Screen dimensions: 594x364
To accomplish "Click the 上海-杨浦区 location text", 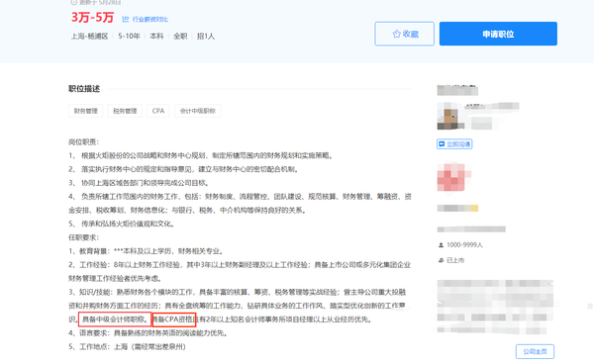I will [90, 37].
